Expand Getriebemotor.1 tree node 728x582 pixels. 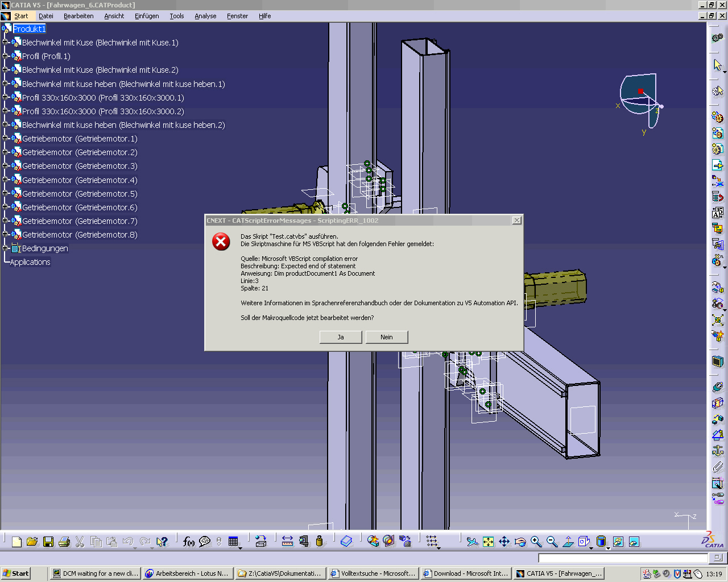click(5, 138)
